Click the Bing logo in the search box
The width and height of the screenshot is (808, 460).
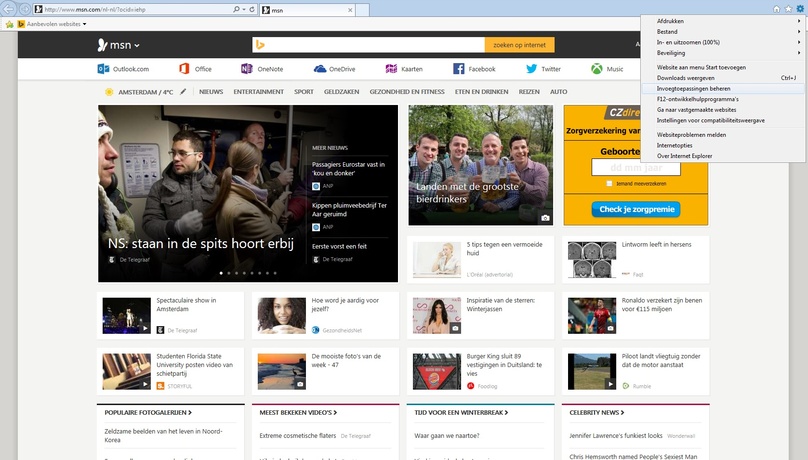coord(260,45)
